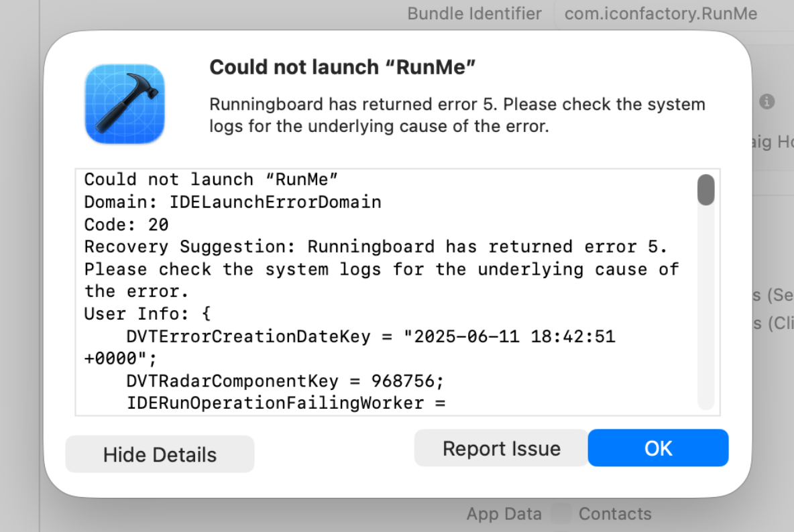
Task: Click Report Issue button
Action: pos(502,448)
